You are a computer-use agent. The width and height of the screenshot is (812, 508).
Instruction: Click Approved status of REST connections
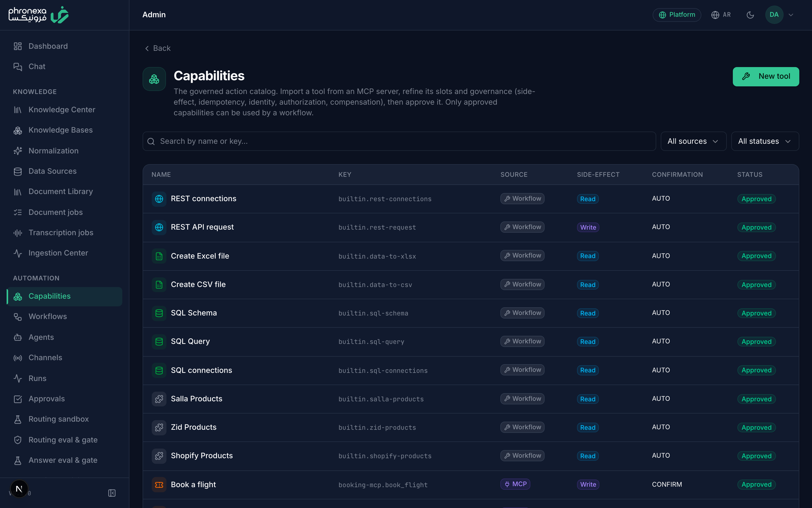(x=756, y=199)
